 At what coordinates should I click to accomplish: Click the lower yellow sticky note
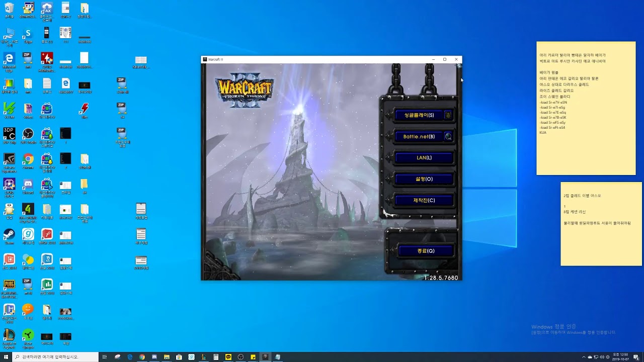click(x=601, y=224)
